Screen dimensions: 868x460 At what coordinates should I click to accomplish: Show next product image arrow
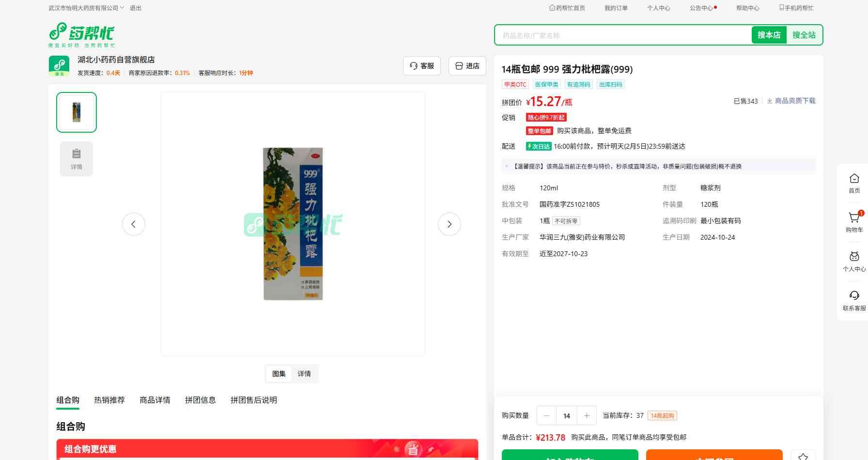tap(449, 224)
